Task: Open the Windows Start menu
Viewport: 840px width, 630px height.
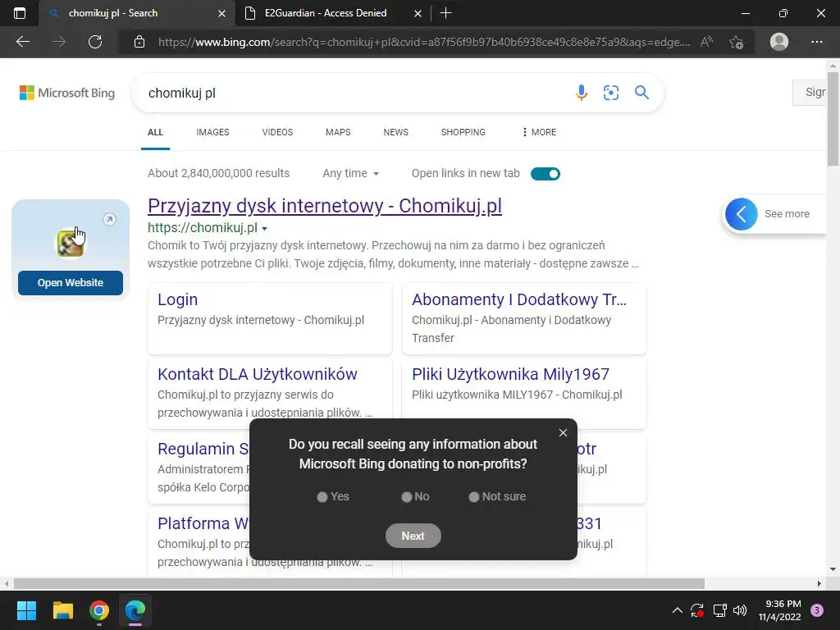Action: point(26,610)
